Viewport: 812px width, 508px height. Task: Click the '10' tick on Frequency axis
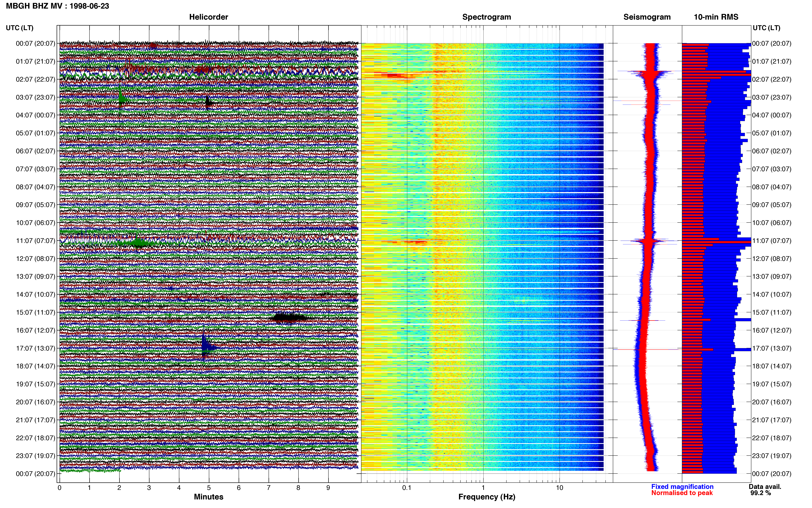(559, 488)
